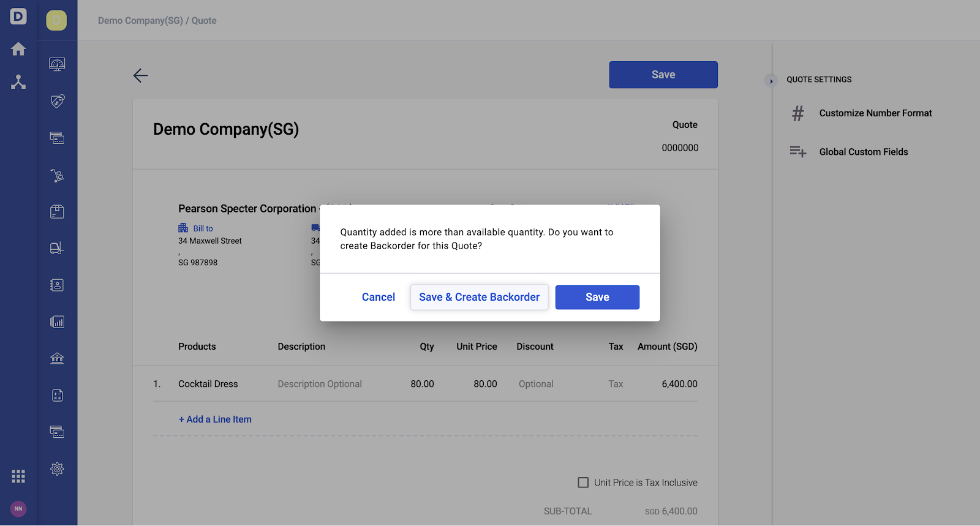This screenshot has width=980, height=526.
Task: Open the organization hierarchy icon
Action: pos(18,82)
